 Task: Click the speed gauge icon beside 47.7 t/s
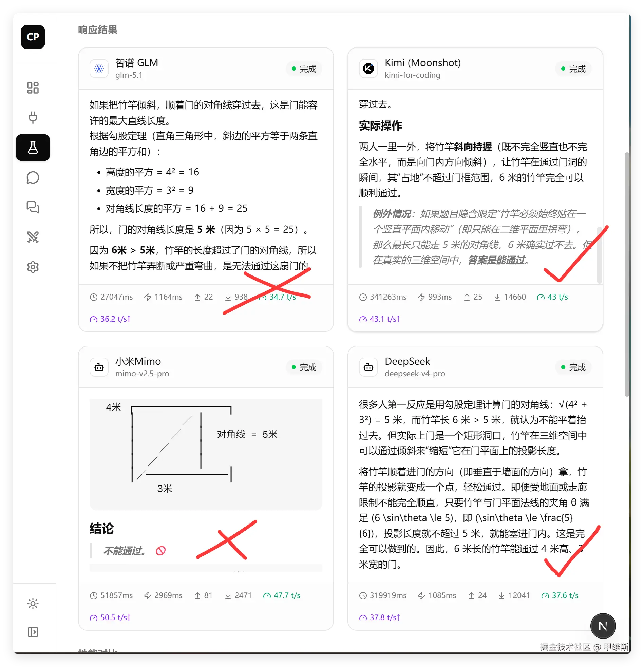point(267,596)
